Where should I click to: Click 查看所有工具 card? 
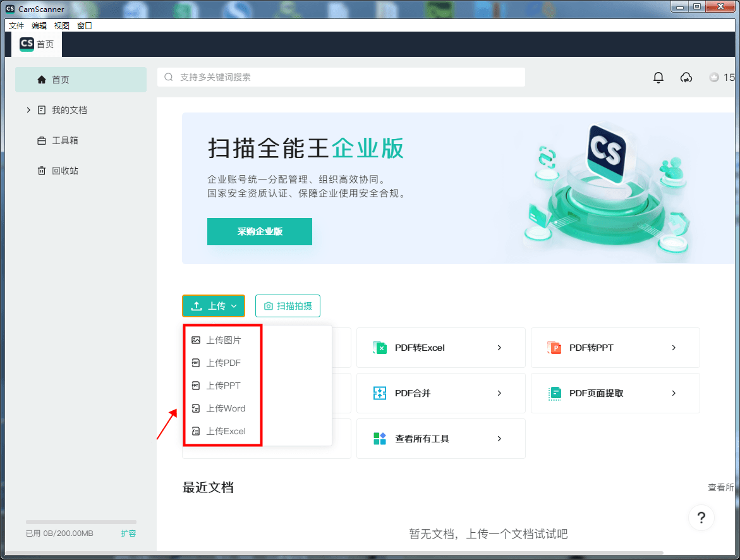(440, 438)
